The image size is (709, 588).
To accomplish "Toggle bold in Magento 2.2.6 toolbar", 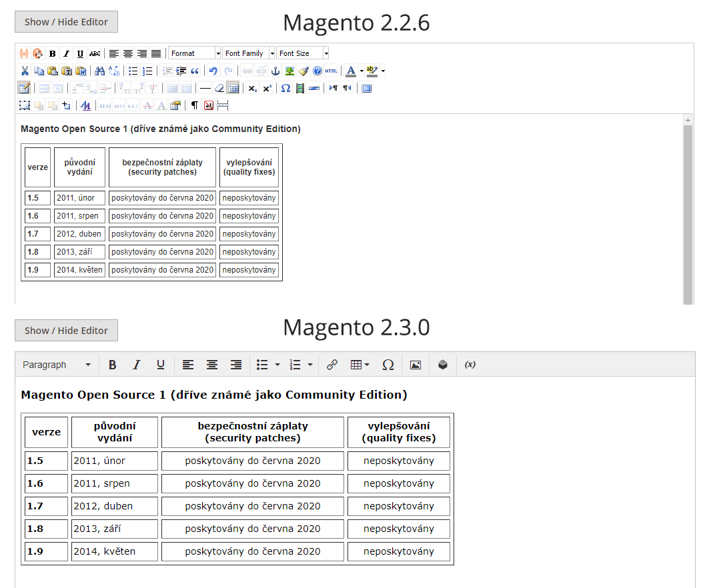I will 53,53.
